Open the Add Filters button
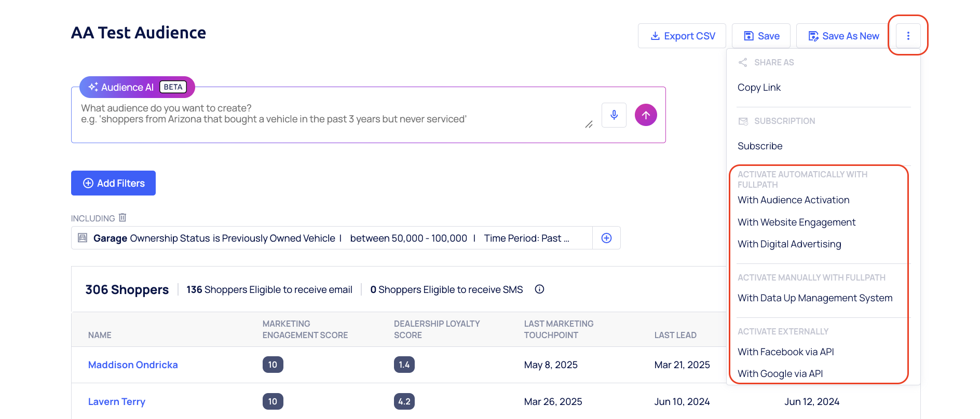980x419 pixels. pos(113,183)
